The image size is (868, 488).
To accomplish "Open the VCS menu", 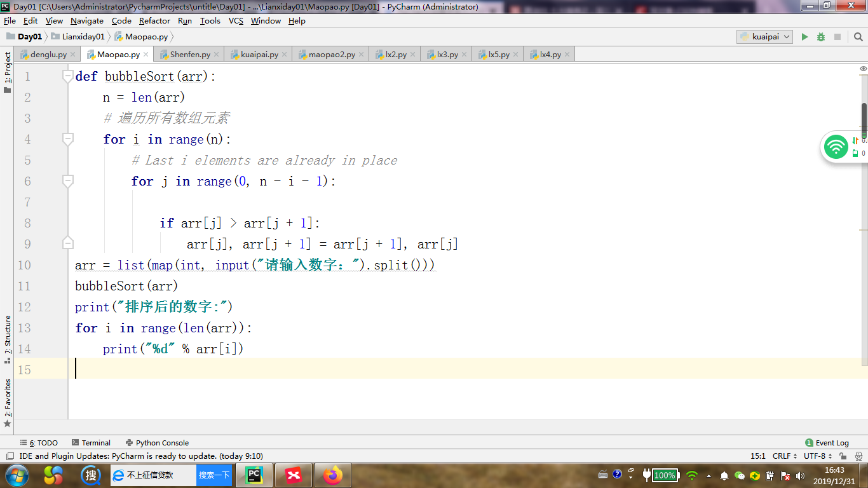I will [x=236, y=21].
